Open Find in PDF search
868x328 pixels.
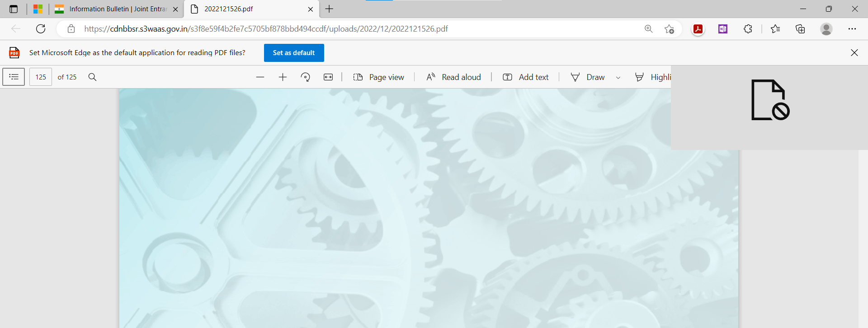tap(92, 77)
